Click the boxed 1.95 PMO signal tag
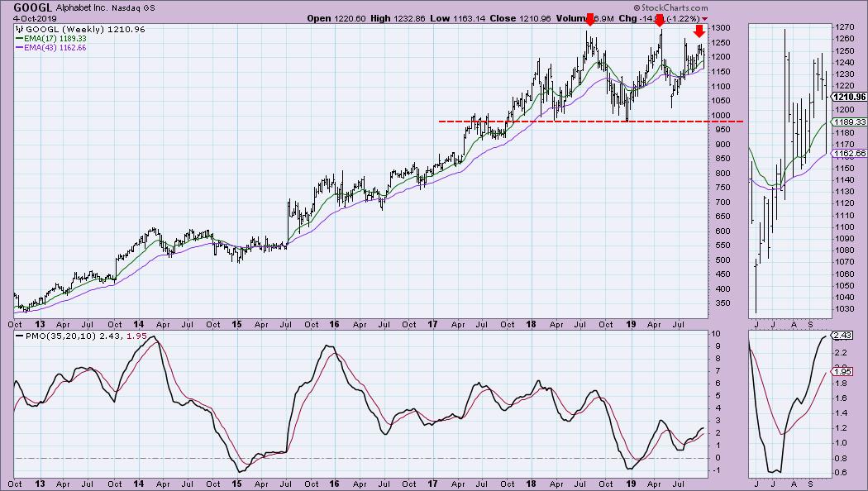868x491 pixels. click(x=842, y=371)
